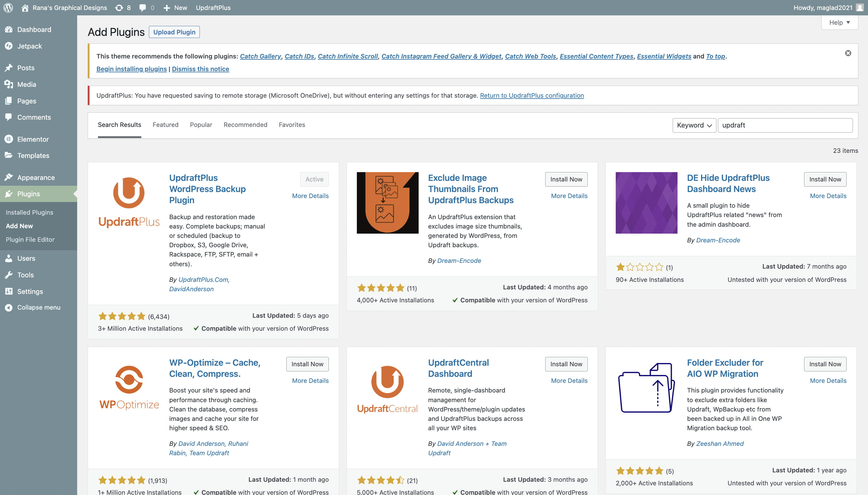Viewport: 868px width, 495px height.
Task: Click the UpdraftPlus plugin logo thumbnail
Action: (x=129, y=203)
